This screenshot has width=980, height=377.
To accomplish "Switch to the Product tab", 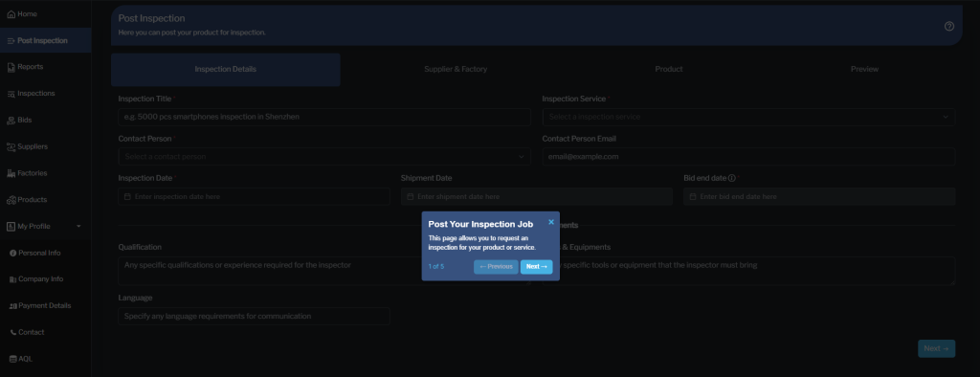I will coord(669,70).
